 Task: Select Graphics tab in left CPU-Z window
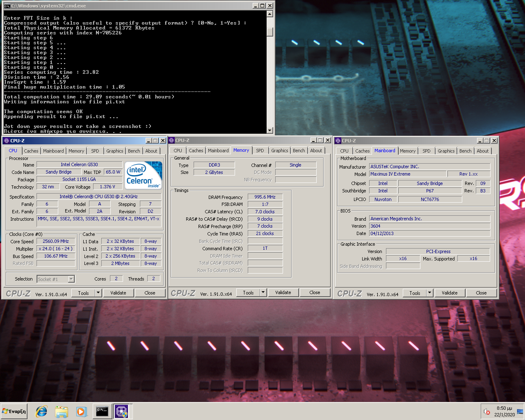click(115, 151)
